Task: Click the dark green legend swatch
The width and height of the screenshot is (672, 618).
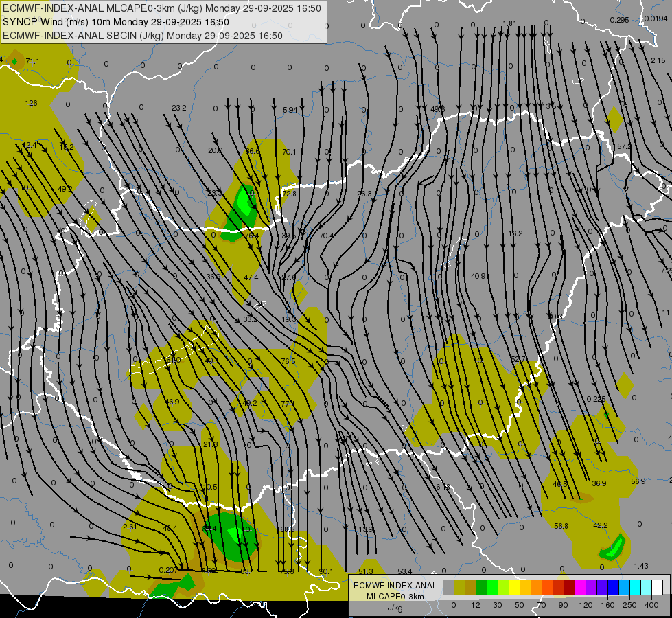Action: pyautogui.click(x=481, y=587)
